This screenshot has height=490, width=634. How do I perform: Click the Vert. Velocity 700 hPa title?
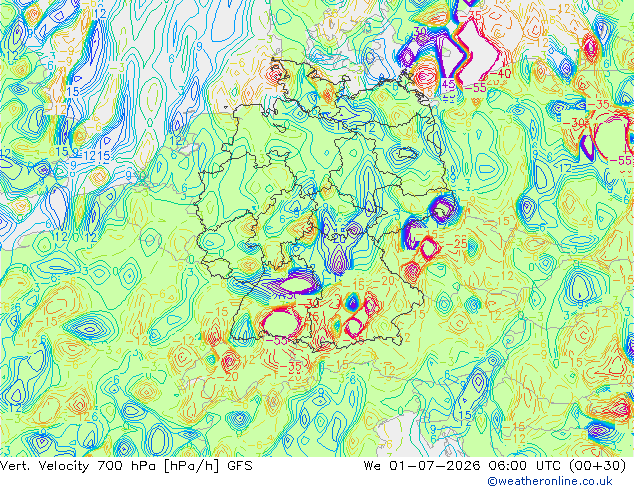[80, 466]
